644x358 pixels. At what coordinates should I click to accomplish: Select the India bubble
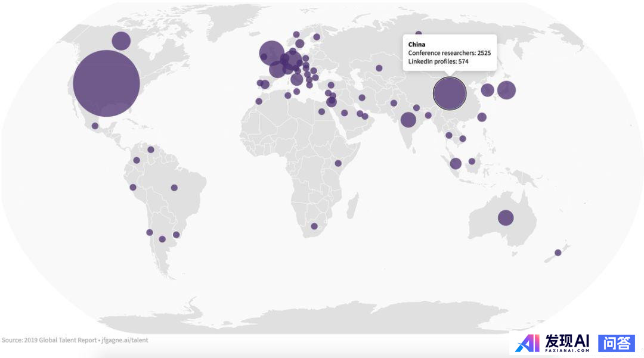coord(408,120)
